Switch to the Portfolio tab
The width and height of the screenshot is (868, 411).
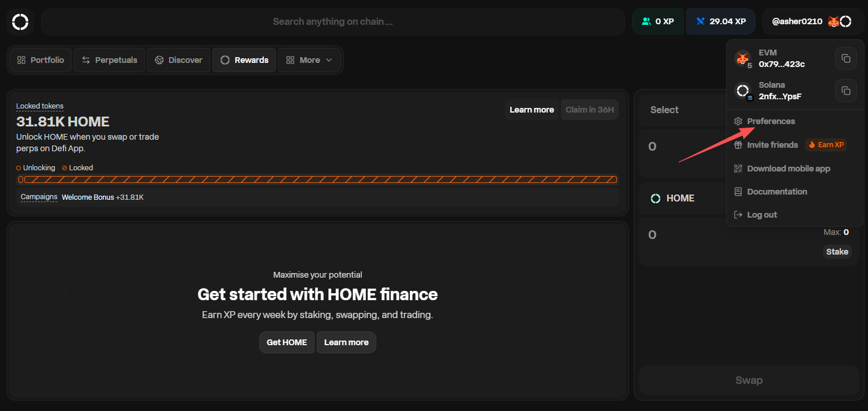coord(40,60)
